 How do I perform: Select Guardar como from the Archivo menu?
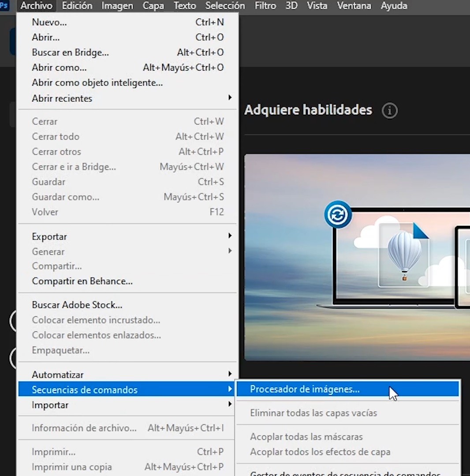tap(65, 197)
